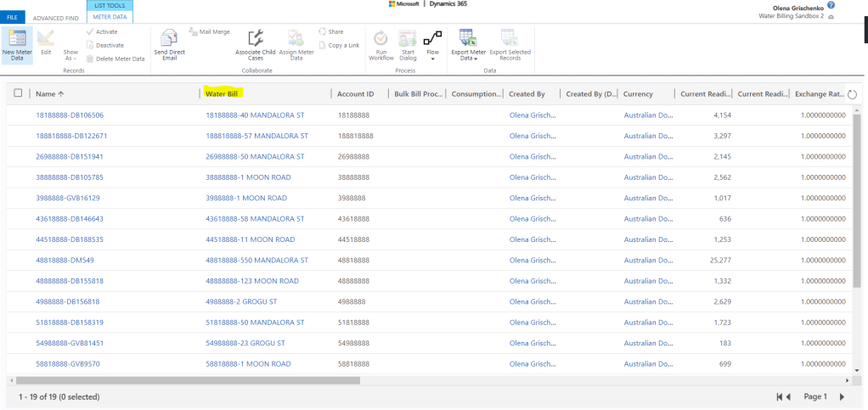Sort by the Water Bill column header
Viewport: 868px width, 410px height.
222,93
